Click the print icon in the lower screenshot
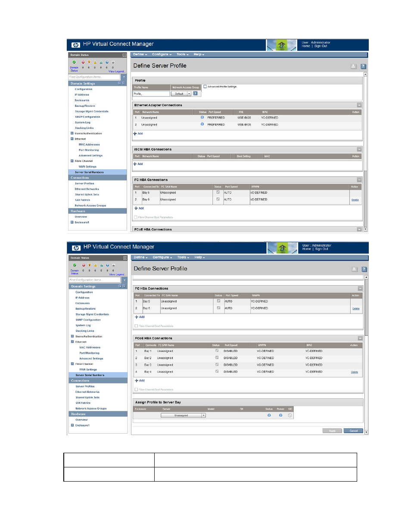This screenshot has width=411, height=532. (x=355, y=269)
